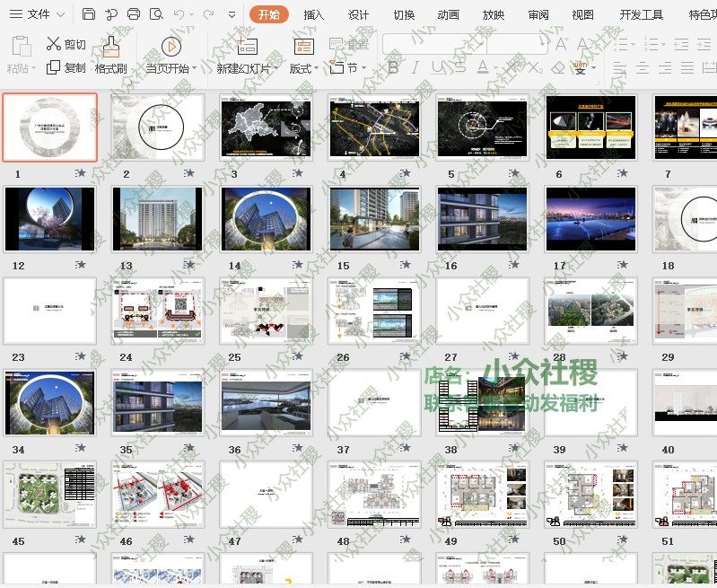Screen dimensions: 717x588
Task: Click the font name input box
Action: (434, 44)
